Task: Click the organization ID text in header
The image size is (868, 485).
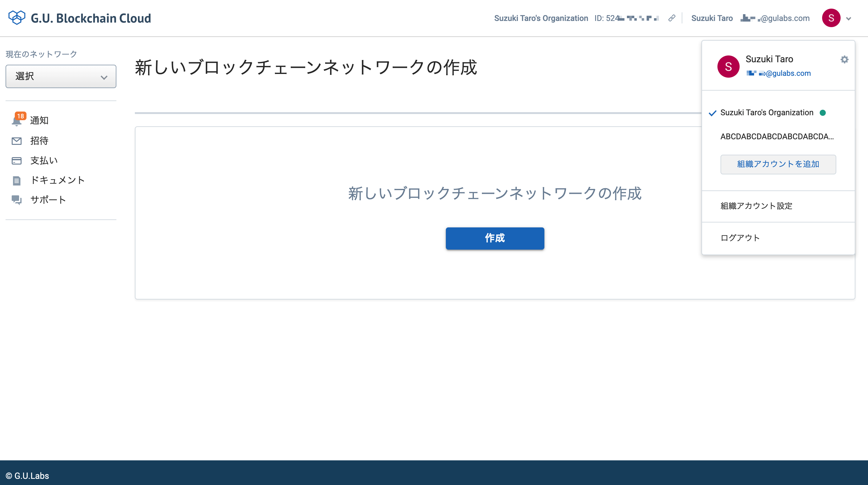Action: [x=627, y=18]
